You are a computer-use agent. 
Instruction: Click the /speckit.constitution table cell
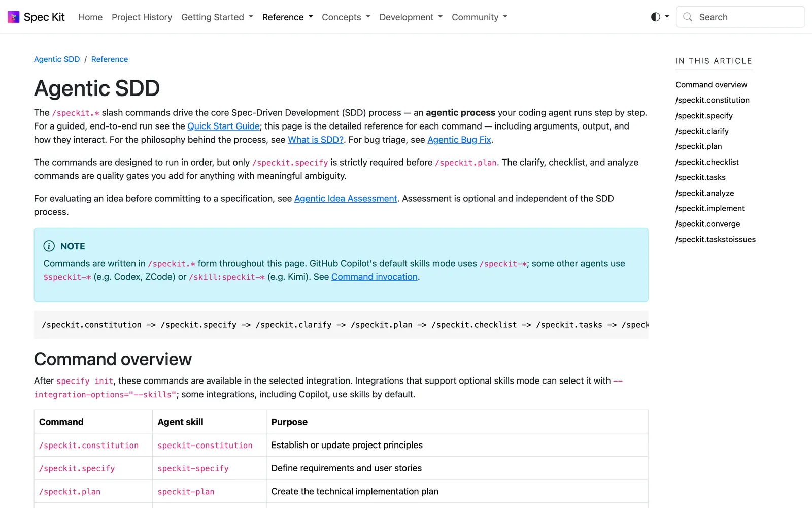coord(93,445)
